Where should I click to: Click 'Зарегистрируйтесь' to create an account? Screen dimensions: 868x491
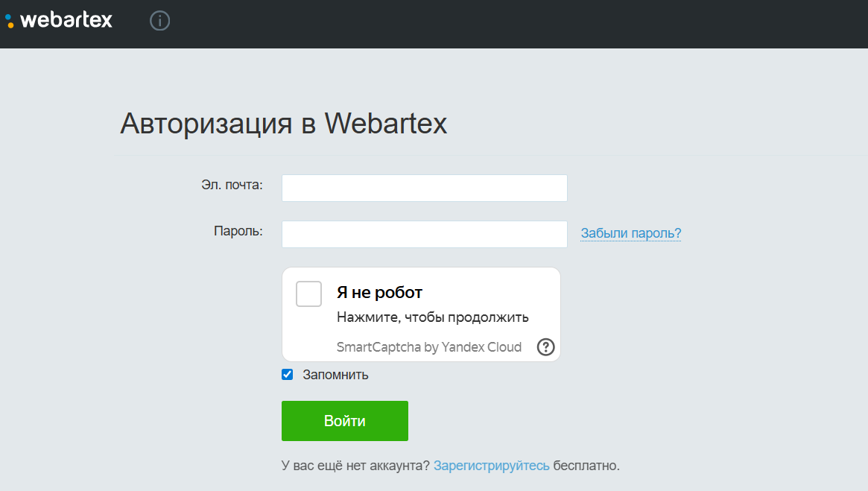pyautogui.click(x=493, y=465)
